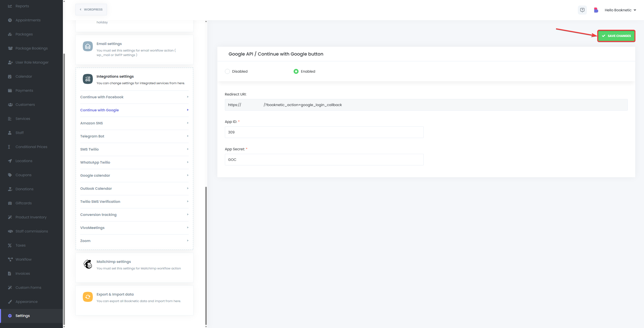644x328 pixels.
Task: Open the Email settings envelope icon
Action: tap(88, 46)
